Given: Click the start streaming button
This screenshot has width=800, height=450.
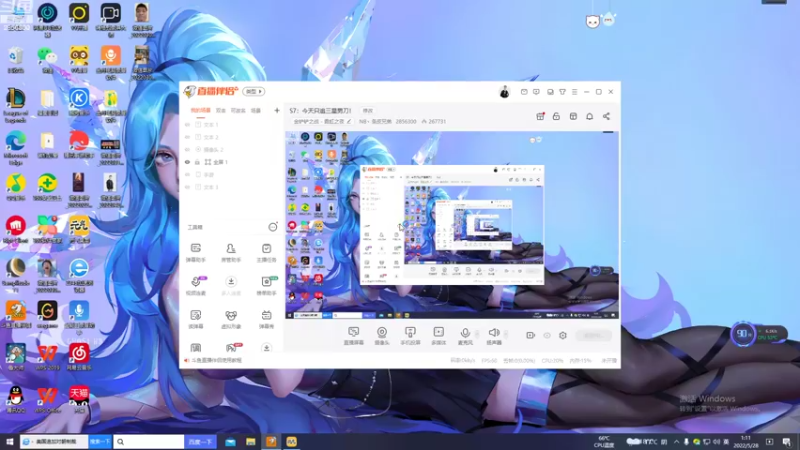Looking at the screenshot, I should click(x=593, y=335).
